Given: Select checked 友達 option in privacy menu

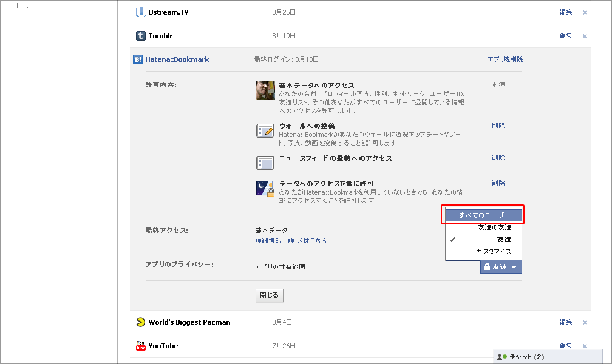Looking at the screenshot, I should (x=483, y=240).
